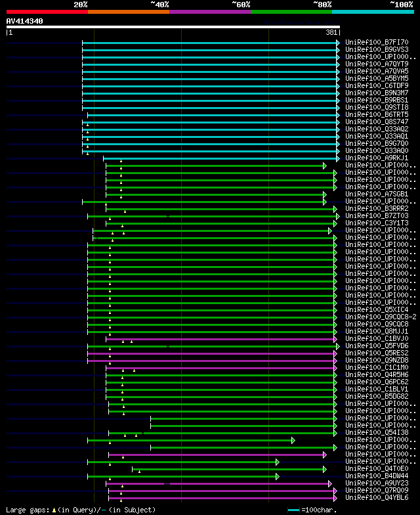Select the UniRef100_B6TRT5 label
This screenshot has height=515, width=420.
coord(377,114)
